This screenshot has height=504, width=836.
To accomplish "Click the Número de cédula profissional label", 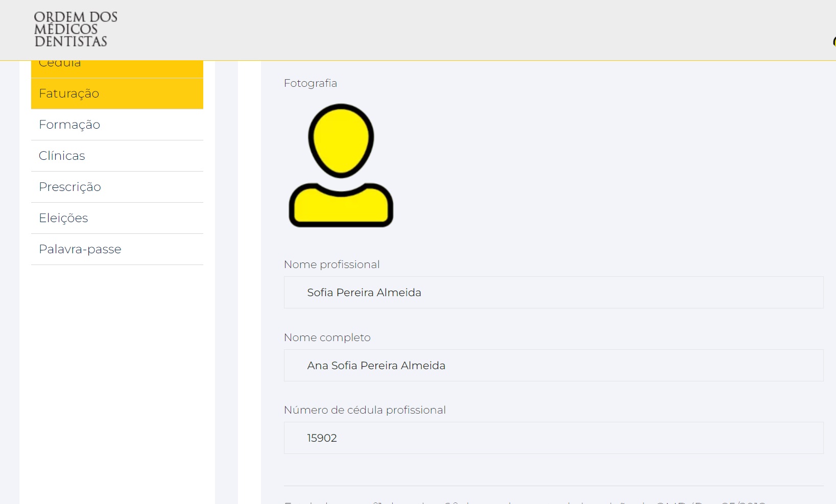I will pyautogui.click(x=365, y=410).
